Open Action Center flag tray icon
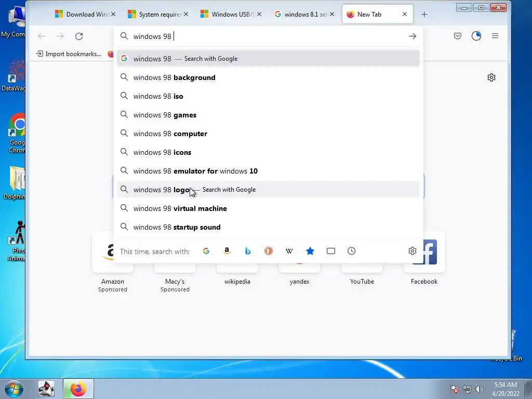Viewport: 532px width, 399px height. tap(455, 389)
